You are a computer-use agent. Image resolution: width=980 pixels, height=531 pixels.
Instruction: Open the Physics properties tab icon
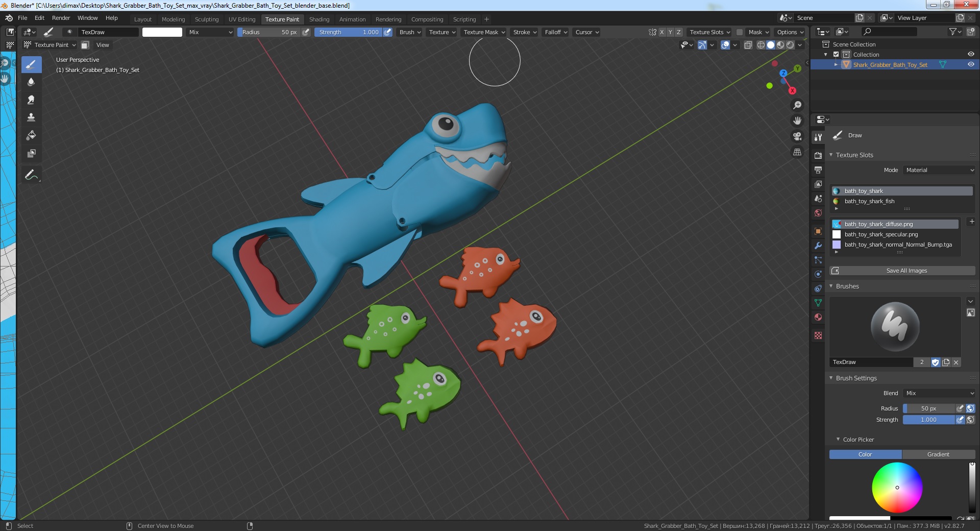click(818, 274)
